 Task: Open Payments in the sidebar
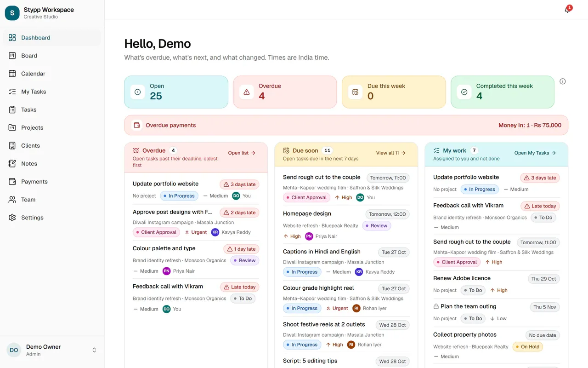(x=52, y=181)
